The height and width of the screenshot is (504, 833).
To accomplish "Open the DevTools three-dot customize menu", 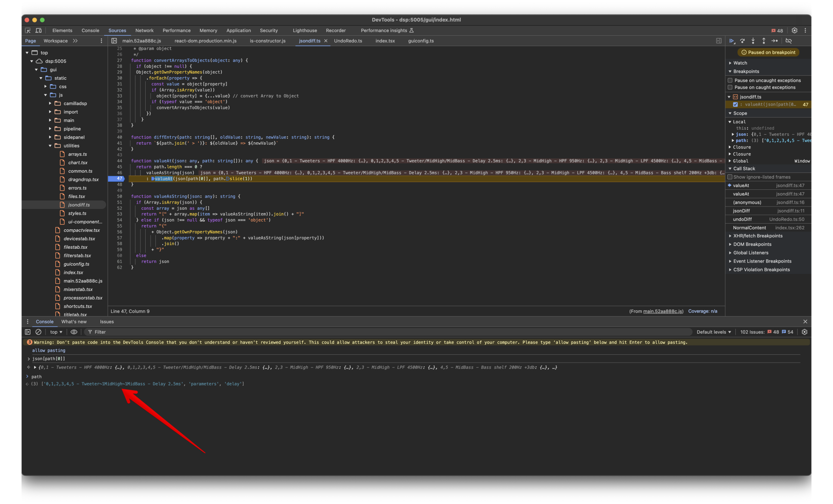I will click(x=805, y=30).
